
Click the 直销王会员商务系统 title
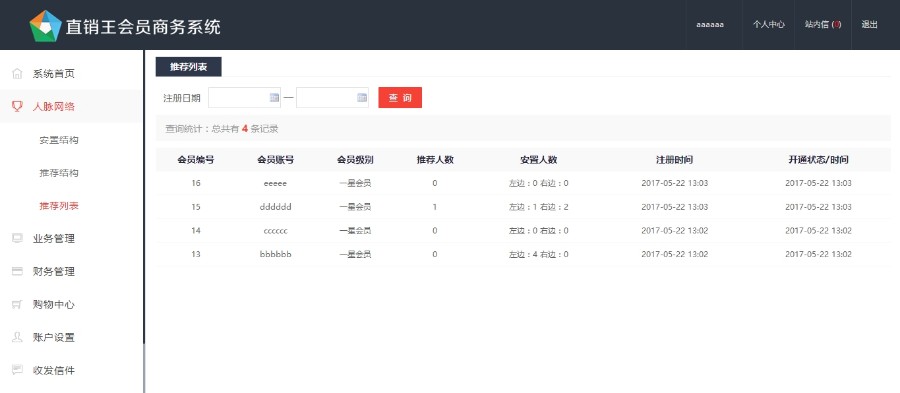143,26
